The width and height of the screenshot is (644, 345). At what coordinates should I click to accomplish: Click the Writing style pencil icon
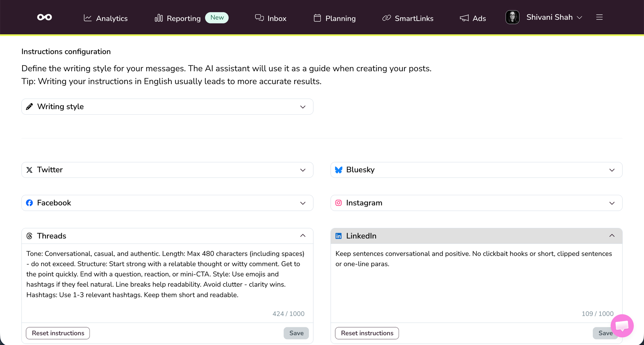[x=29, y=107]
